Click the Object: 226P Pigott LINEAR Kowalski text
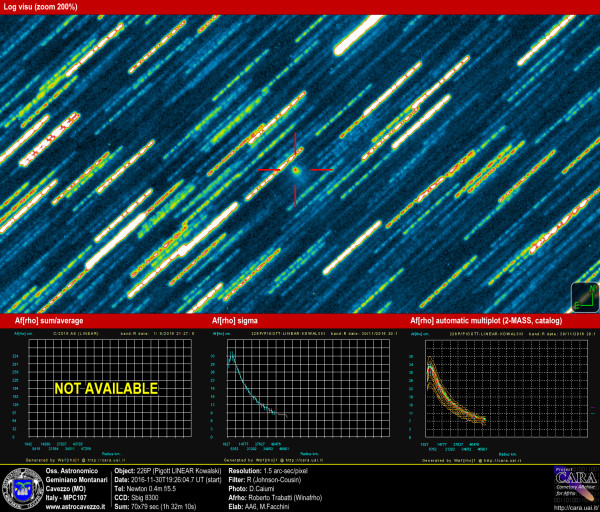 [169, 470]
